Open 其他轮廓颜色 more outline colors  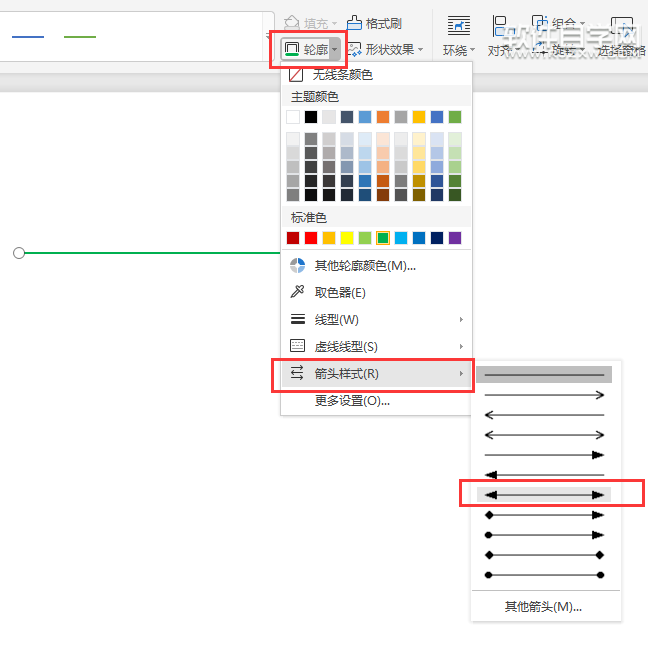point(364,266)
